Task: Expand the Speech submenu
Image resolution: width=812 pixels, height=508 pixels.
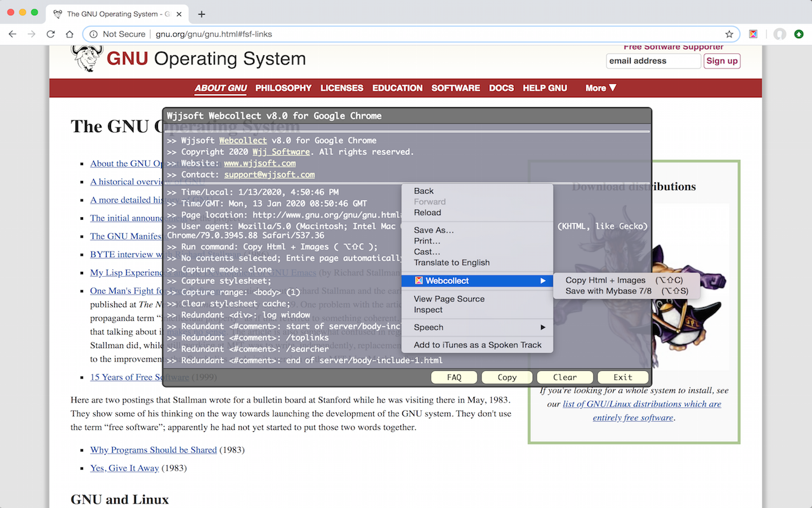Action: point(478,328)
